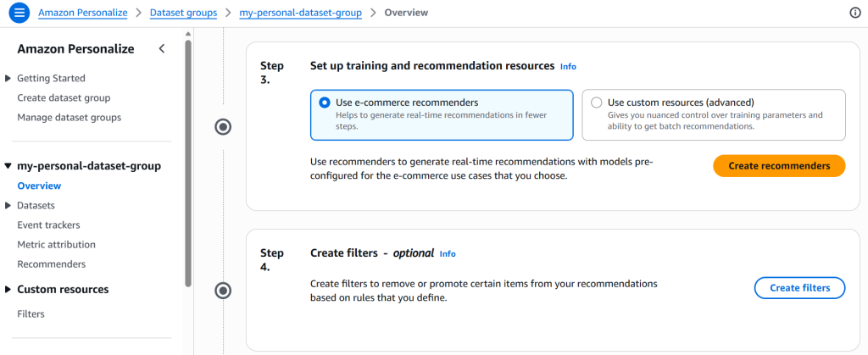Open Recommenders in the sidebar
868x355 pixels.
tap(52, 264)
